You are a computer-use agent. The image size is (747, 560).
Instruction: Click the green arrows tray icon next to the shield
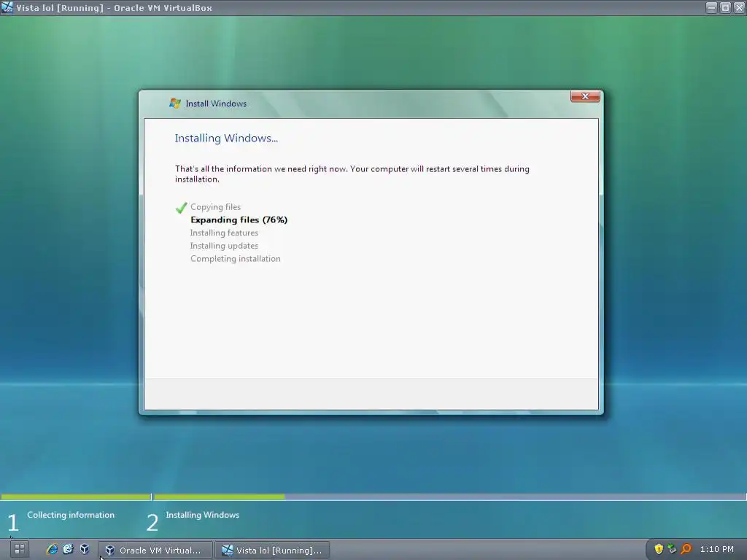click(672, 549)
